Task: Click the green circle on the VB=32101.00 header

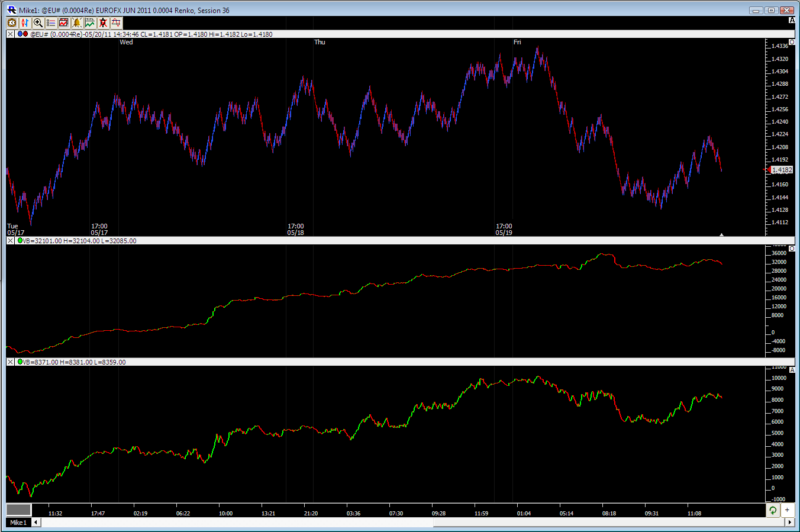Action: pyautogui.click(x=20, y=241)
